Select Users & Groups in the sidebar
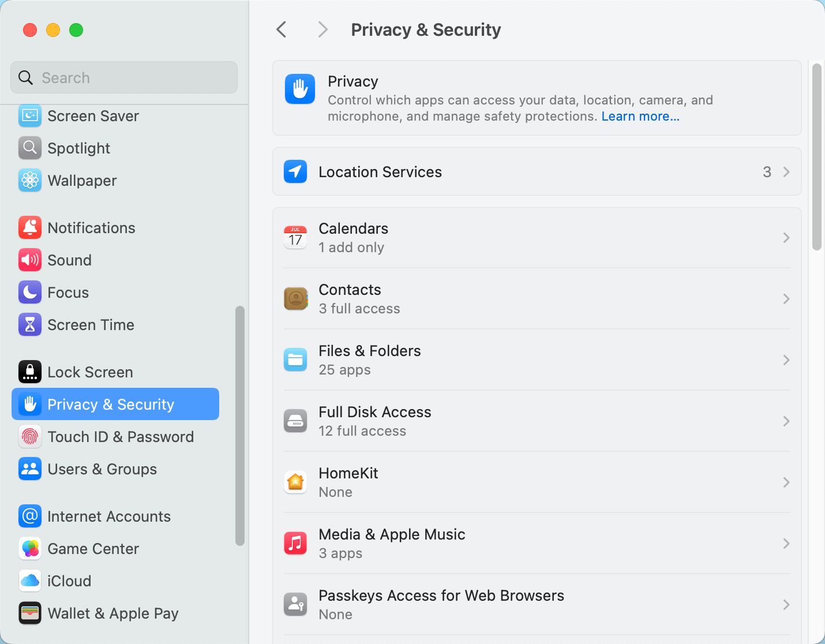This screenshot has height=644, width=825. [x=102, y=469]
